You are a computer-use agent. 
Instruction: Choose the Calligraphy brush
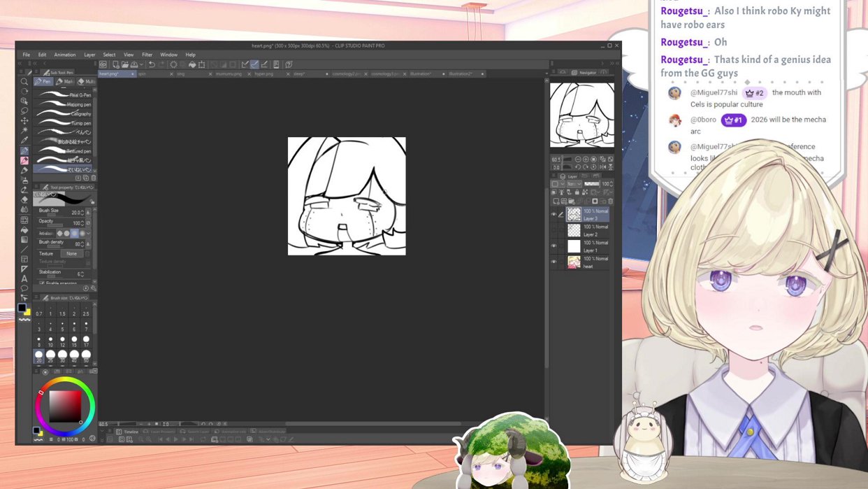(64, 113)
